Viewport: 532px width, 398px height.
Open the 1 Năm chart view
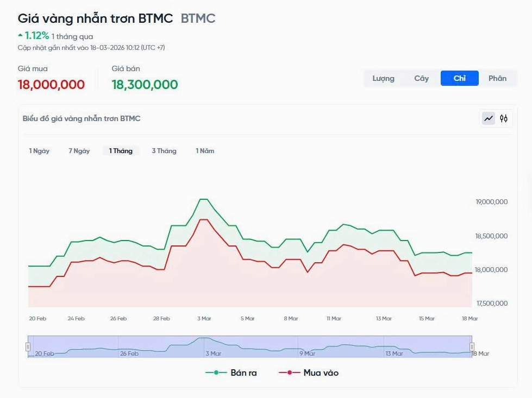click(x=204, y=150)
